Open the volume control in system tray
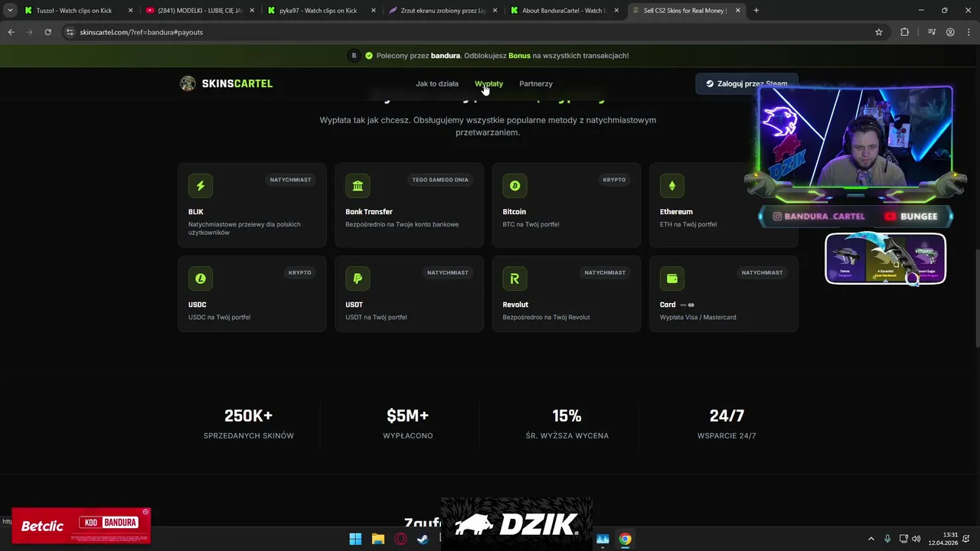This screenshot has width=980, height=551. pyautogui.click(x=916, y=539)
